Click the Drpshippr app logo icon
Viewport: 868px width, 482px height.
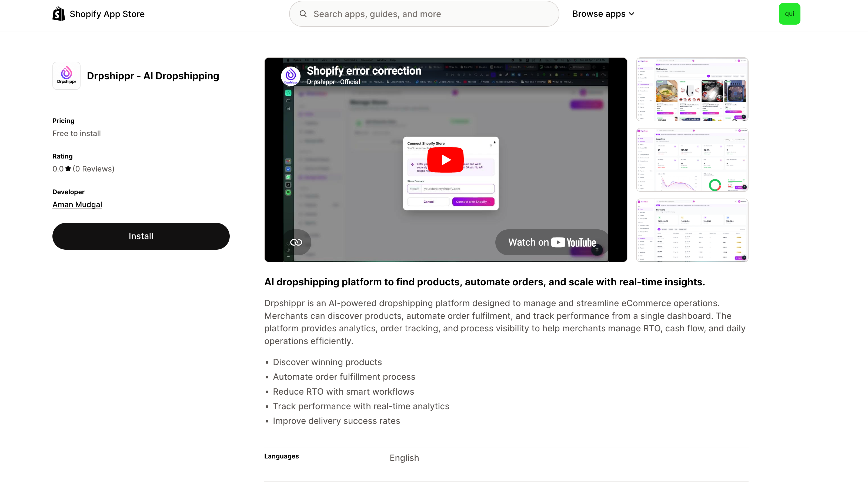point(66,75)
